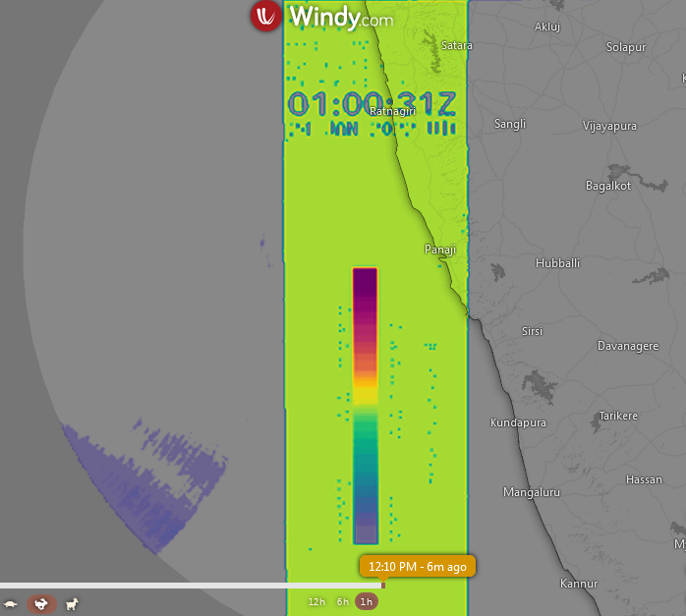Click the Kannur city label
The height and width of the screenshot is (616, 686).
tap(579, 584)
